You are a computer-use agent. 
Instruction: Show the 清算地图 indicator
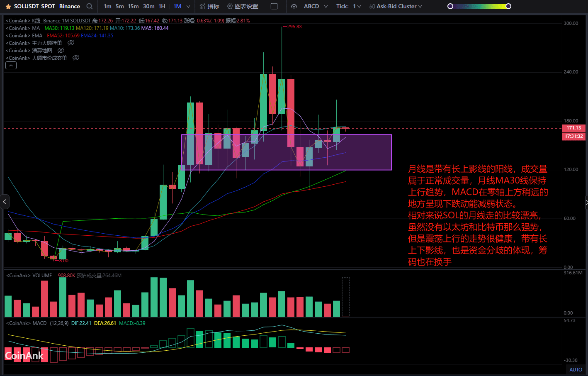pyautogui.click(x=61, y=50)
